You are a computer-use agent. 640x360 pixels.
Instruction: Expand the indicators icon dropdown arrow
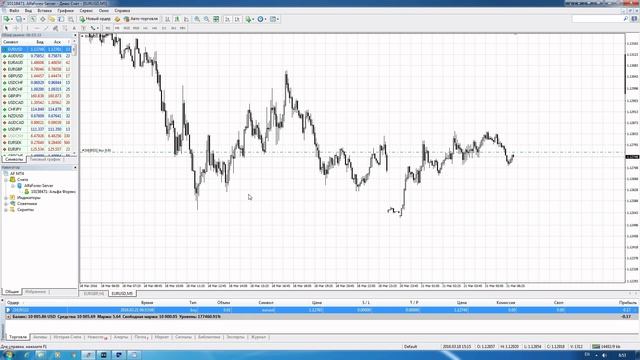[x=253, y=19]
